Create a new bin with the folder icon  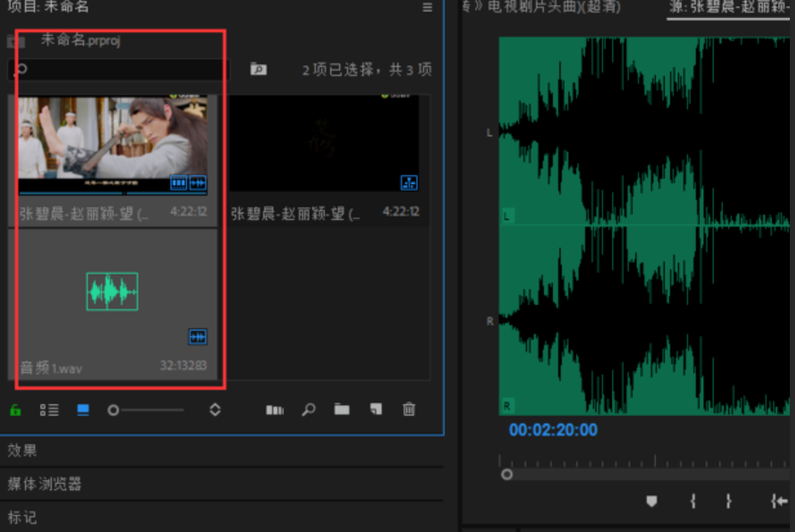coord(342,410)
